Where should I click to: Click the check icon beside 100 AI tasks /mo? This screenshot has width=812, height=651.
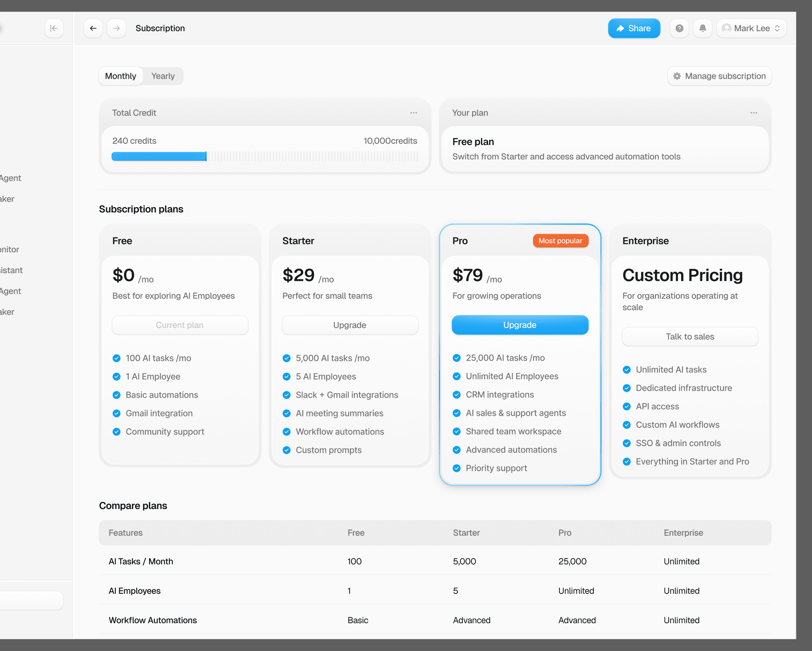click(117, 358)
